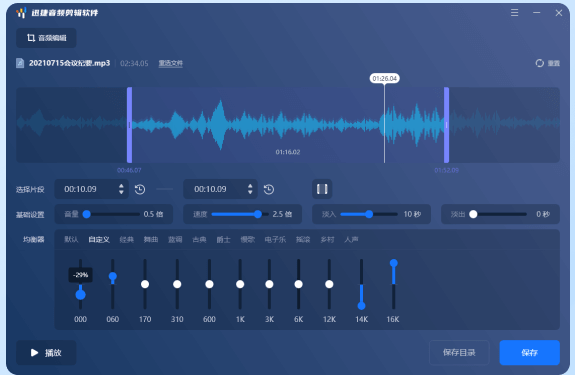The width and height of the screenshot is (575, 375).
Task: Click the 1K band equalizer slider knob
Action: click(240, 284)
